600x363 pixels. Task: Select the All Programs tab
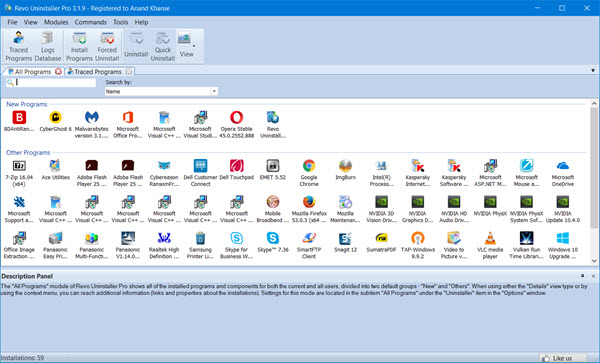(33, 72)
